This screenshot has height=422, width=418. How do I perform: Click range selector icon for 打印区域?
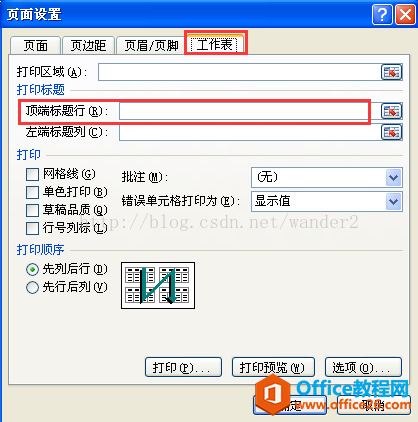[392, 72]
